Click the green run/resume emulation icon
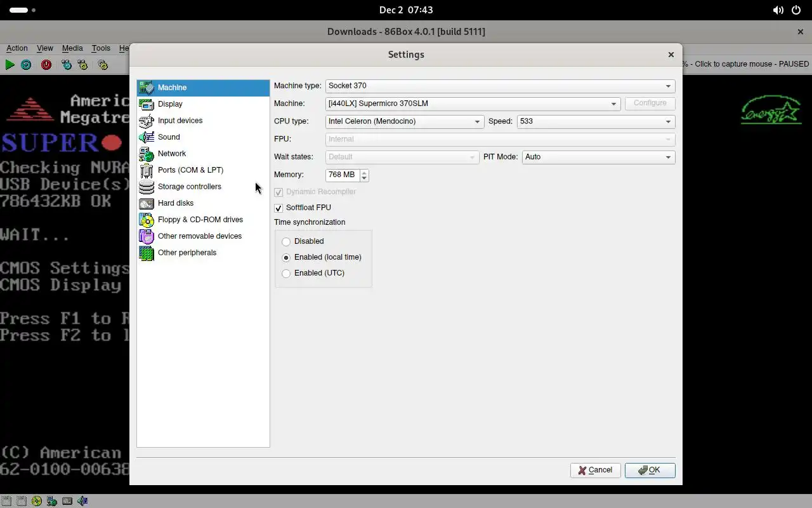812x508 pixels. [x=10, y=65]
